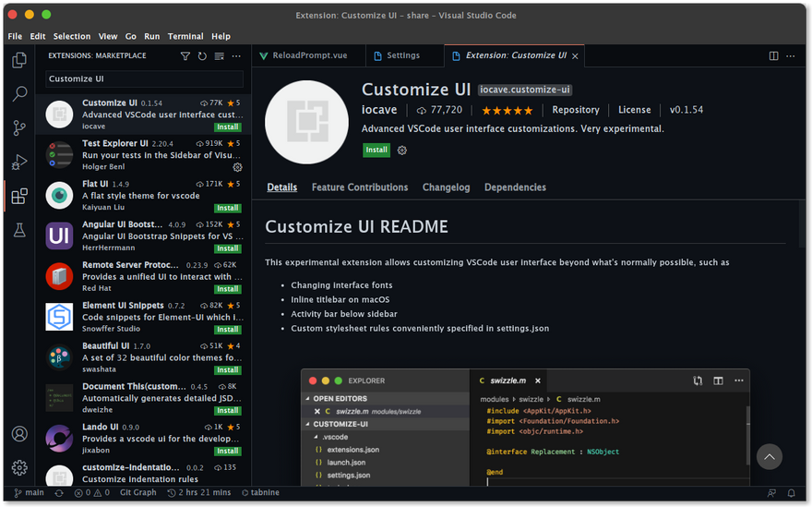Open the gear dropdown beside Customize UI Install

(401, 151)
